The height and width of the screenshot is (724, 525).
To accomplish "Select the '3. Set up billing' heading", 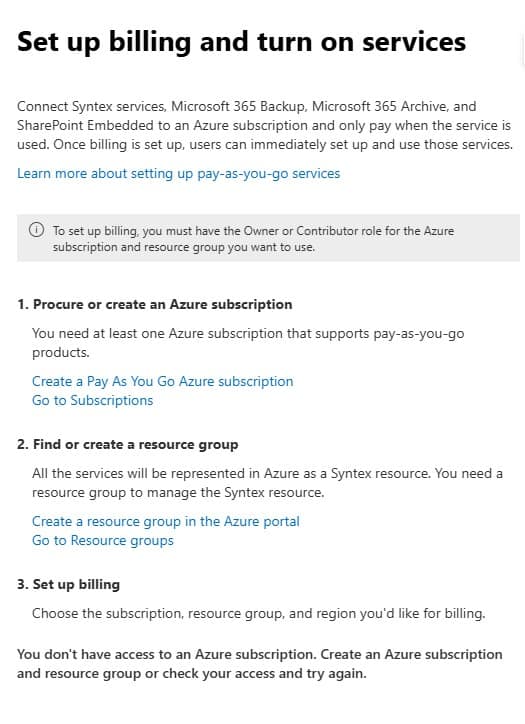I will [68, 584].
